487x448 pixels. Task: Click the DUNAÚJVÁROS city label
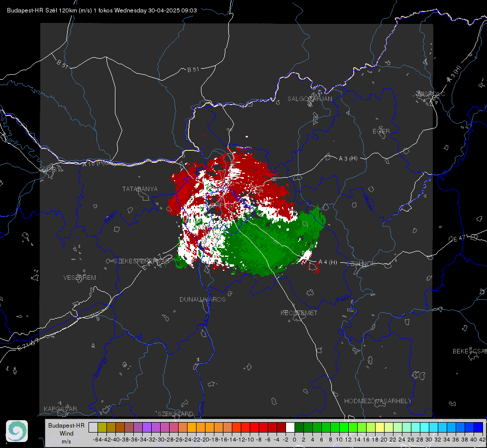(x=202, y=299)
